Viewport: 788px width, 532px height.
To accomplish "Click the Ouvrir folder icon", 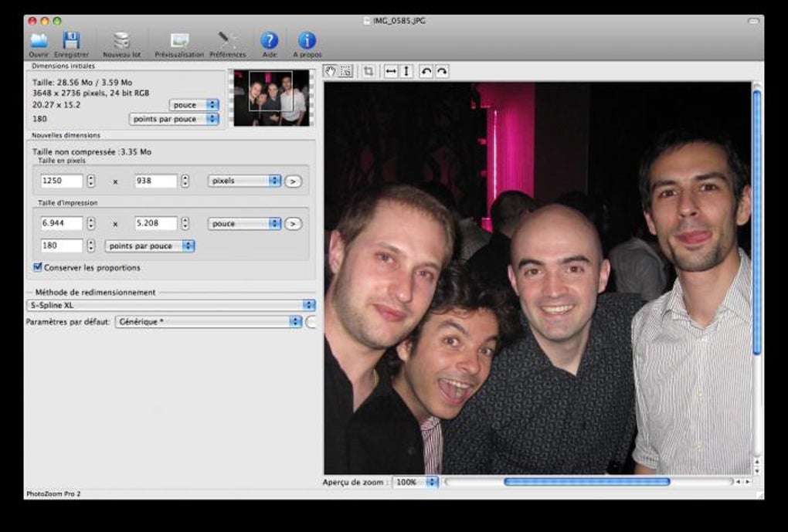I will click(x=38, y=42).
